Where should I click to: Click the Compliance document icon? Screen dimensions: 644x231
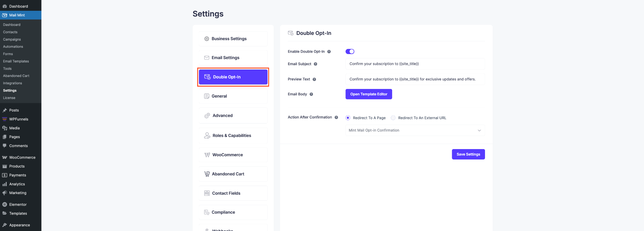207,212
